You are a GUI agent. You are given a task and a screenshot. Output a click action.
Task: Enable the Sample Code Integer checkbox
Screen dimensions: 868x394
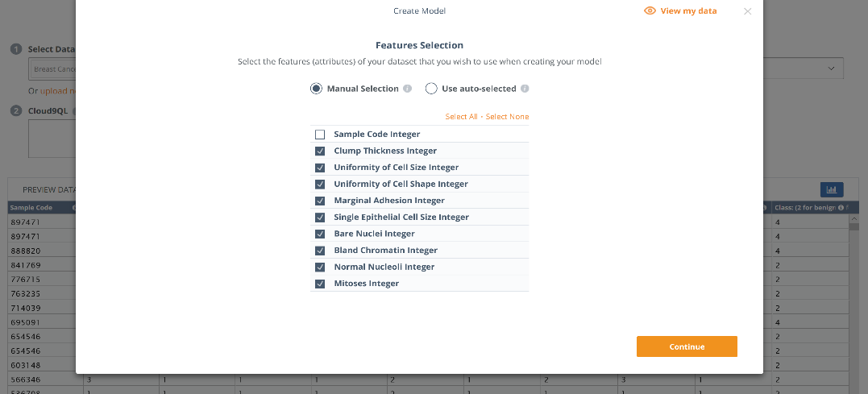coord(320,135)
